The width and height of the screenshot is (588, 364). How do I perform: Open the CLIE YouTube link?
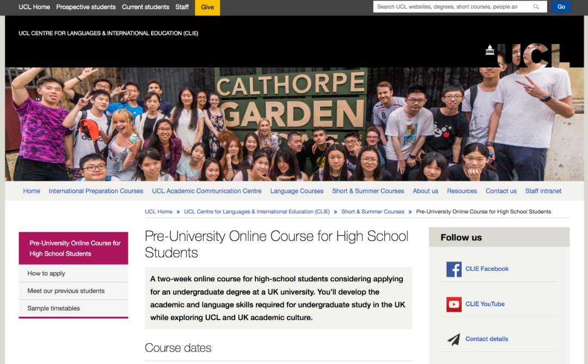[x=485, y=304]
